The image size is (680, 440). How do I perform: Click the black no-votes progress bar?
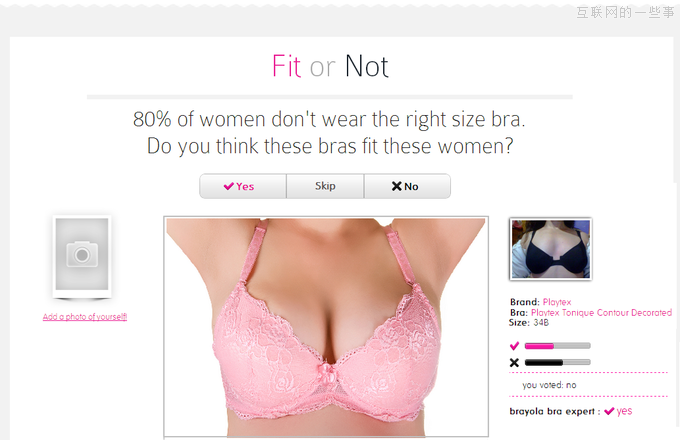tap(558, 362)
